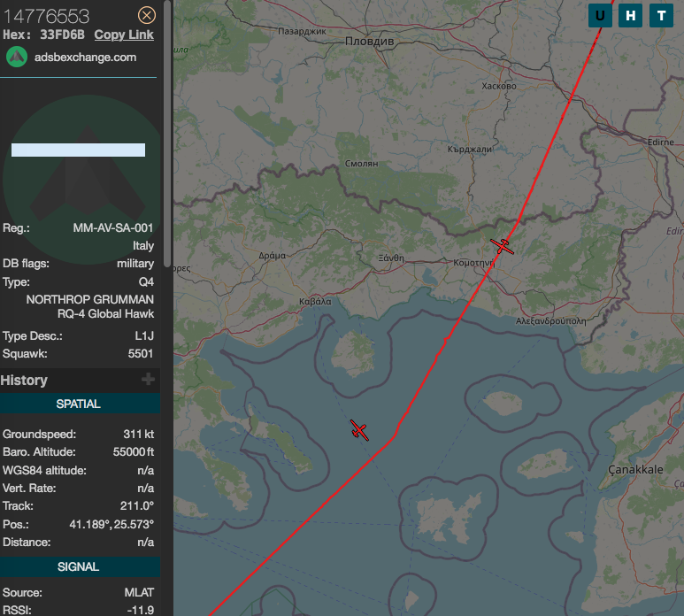Click the Пазарджик label on map
Screen dimensions: 684x616
(303, 31)
